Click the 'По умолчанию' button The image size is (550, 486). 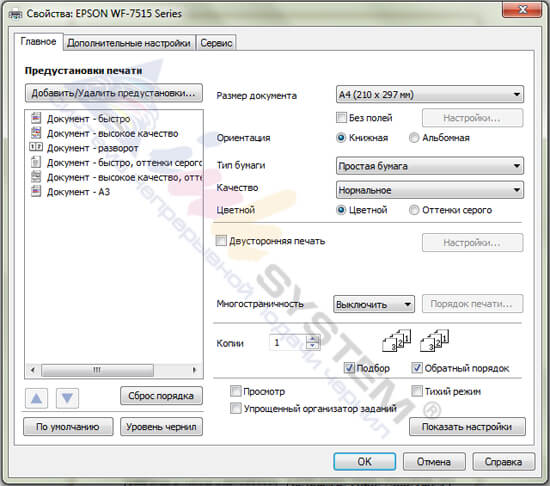[x=68, y=426]
